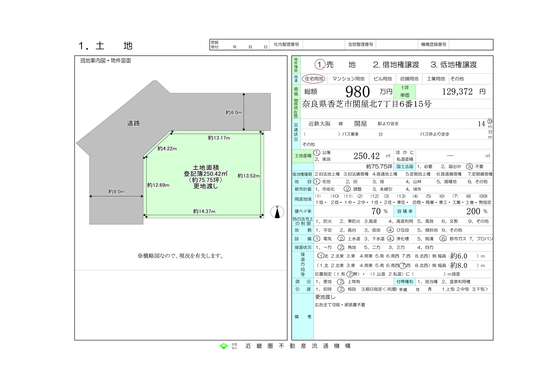The image size is (555, 392).
Task: Click the 道路 label on the map
Action: tap(133, 123)
